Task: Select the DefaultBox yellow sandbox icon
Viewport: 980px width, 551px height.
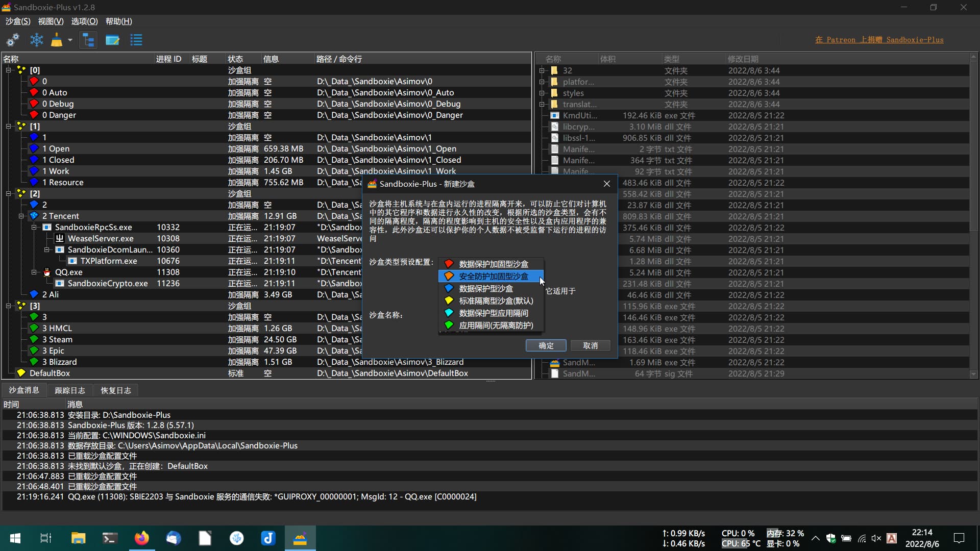Action: coord(21,373)
